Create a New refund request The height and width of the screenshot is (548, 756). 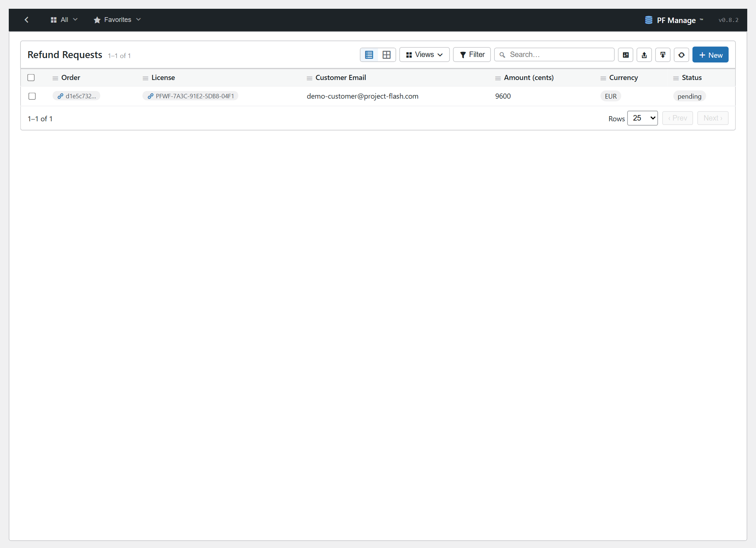click(x=710, y=55)
